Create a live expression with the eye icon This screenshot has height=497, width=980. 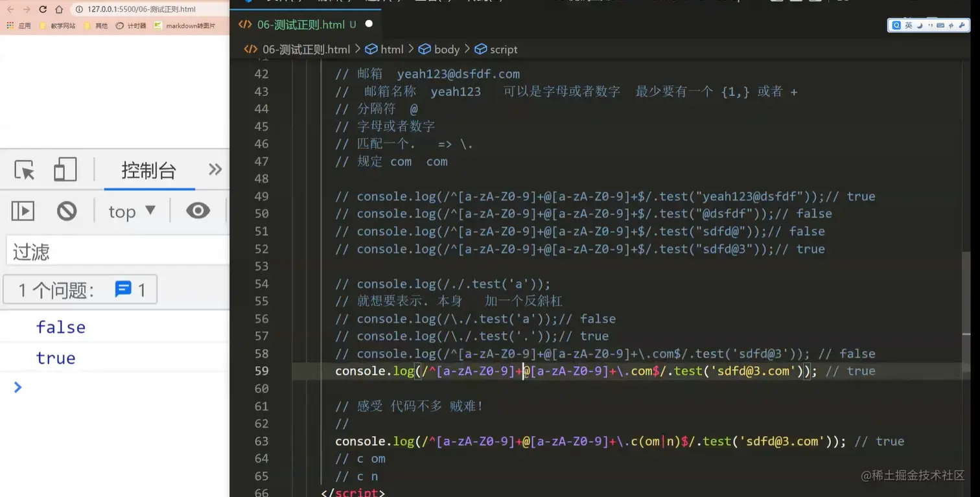point(197,211)
